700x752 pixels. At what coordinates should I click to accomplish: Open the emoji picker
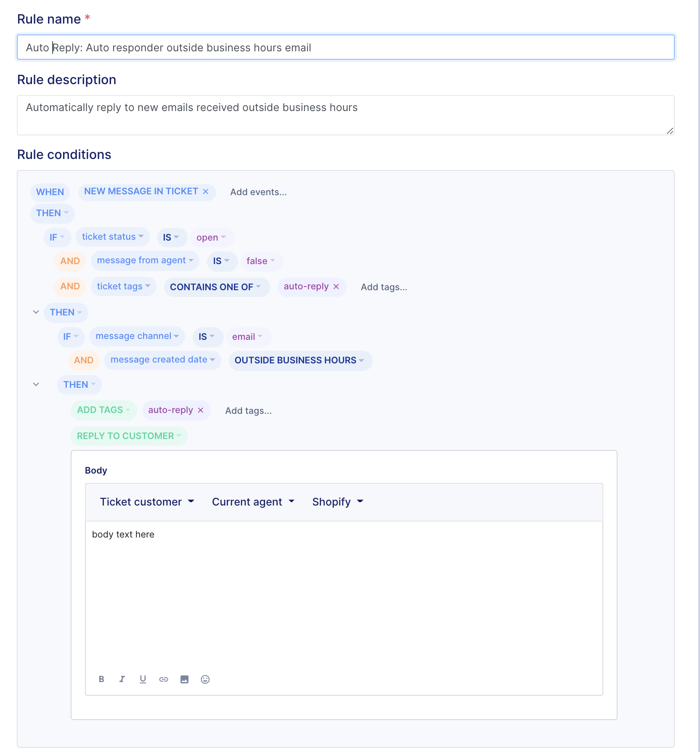point(205,679)
